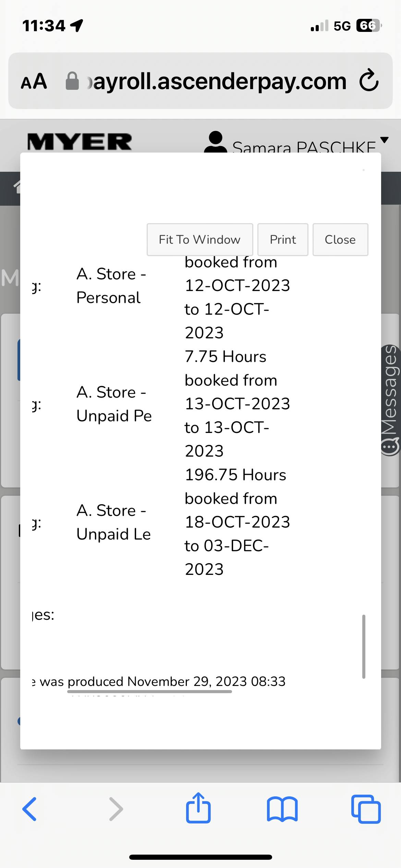Click the user profile silhouette icon
Viewport: 401px width, 868px height.
tap(215, 142)
